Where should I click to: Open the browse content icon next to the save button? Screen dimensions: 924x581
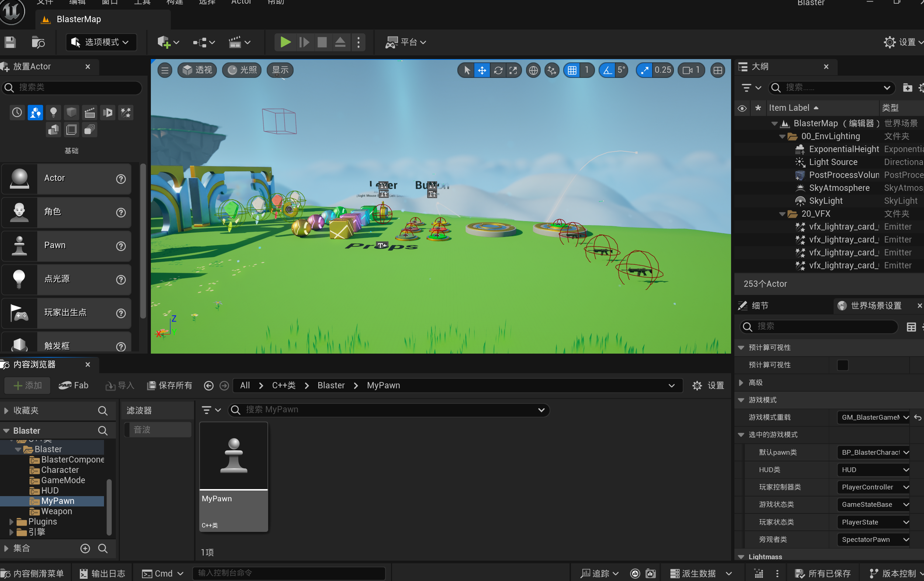point(38,42)
